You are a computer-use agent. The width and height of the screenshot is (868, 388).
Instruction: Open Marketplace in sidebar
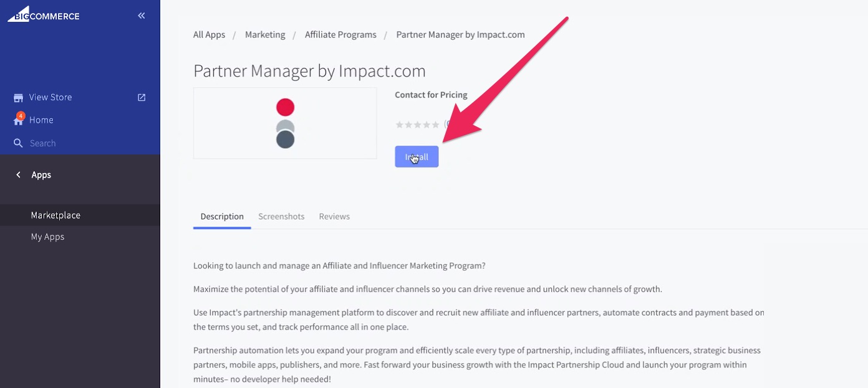pos(55,215)
